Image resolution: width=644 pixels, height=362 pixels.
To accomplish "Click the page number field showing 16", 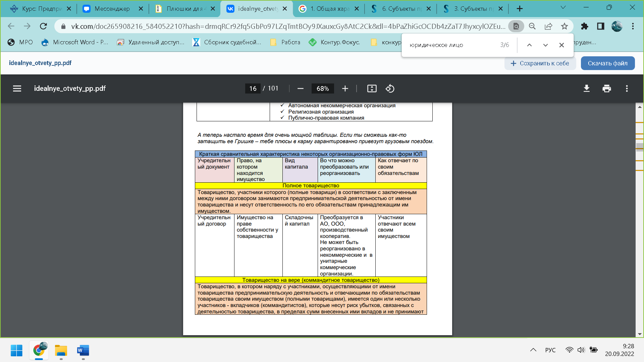I will click(253, 88).
